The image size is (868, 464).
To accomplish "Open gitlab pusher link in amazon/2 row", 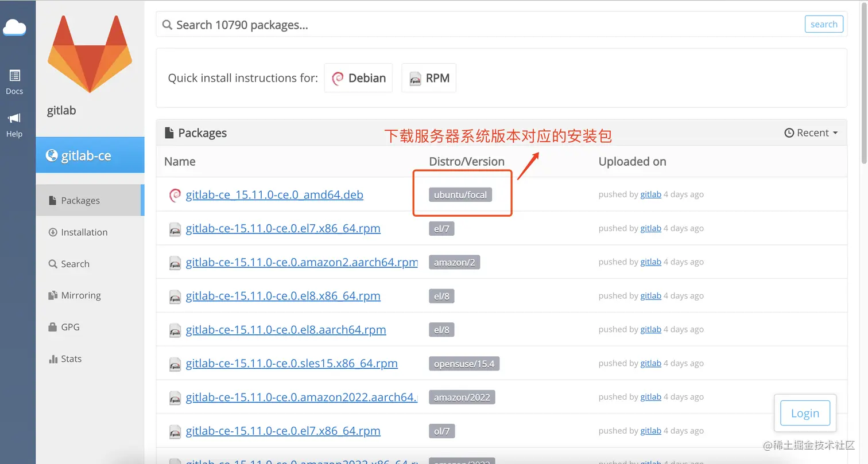I will [650, 262].
